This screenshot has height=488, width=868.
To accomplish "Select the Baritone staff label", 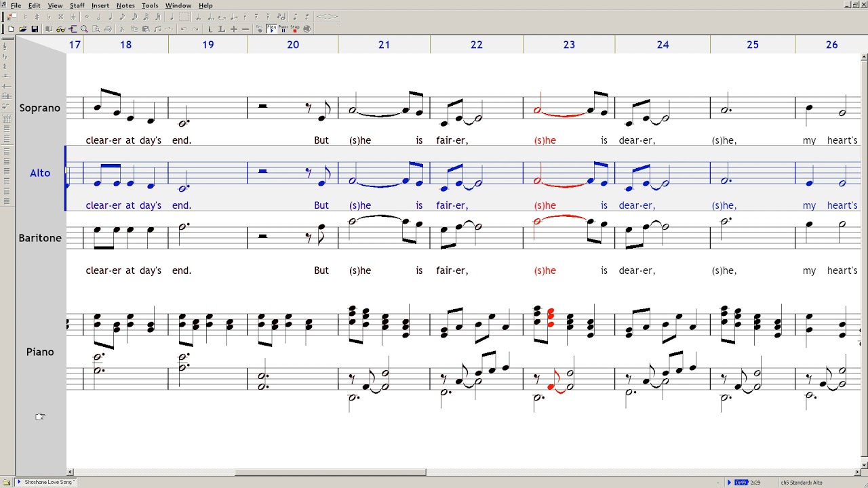I will 40,238.
